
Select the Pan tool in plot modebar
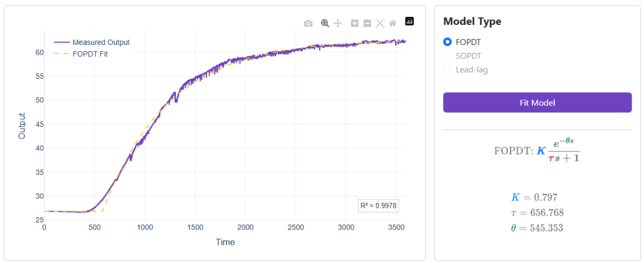point(338,23)
